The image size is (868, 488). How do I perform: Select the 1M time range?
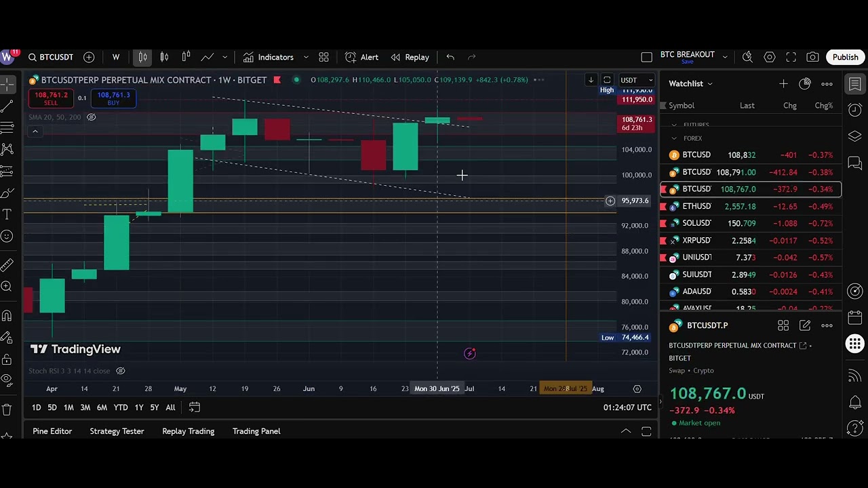[x=68, y=407]
